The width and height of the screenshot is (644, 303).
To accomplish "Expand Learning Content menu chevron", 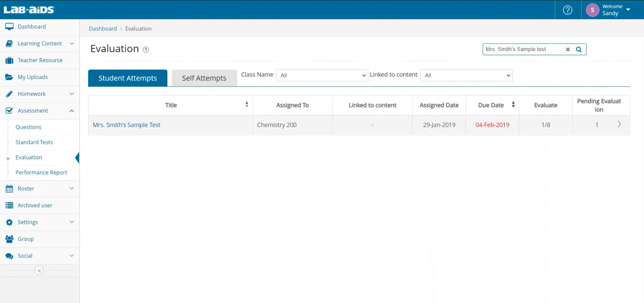I will coord(72,44).
